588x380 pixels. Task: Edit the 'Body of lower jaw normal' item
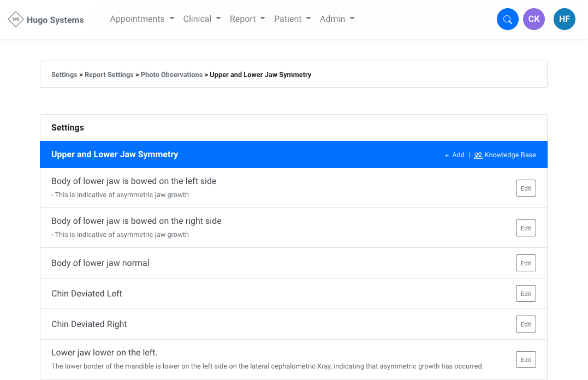(526, 263)
